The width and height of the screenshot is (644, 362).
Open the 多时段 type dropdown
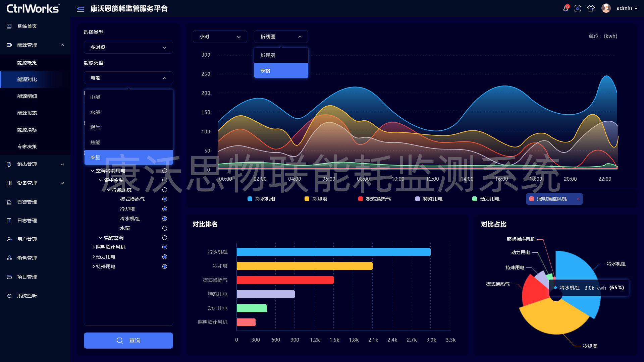[x=128, y=47]
